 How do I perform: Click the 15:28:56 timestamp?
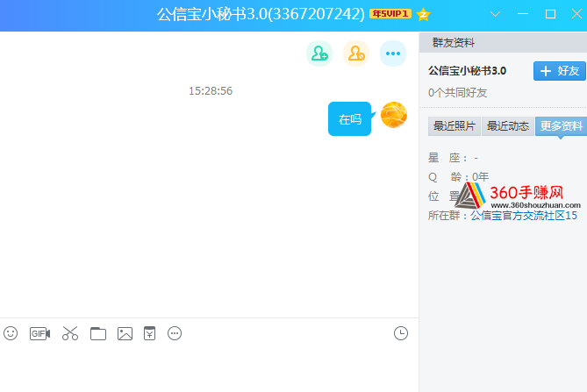coord(211,91)
